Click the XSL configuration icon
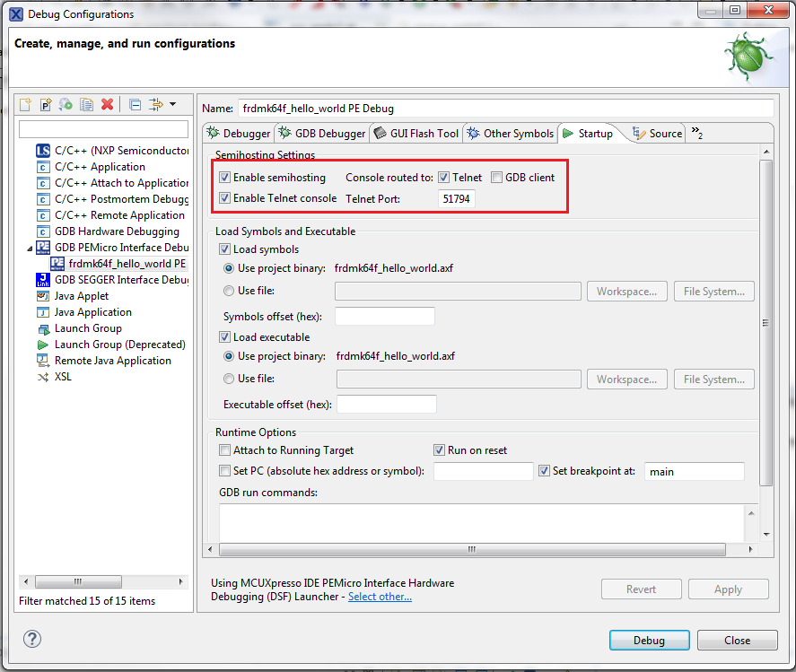 [43, 377]
